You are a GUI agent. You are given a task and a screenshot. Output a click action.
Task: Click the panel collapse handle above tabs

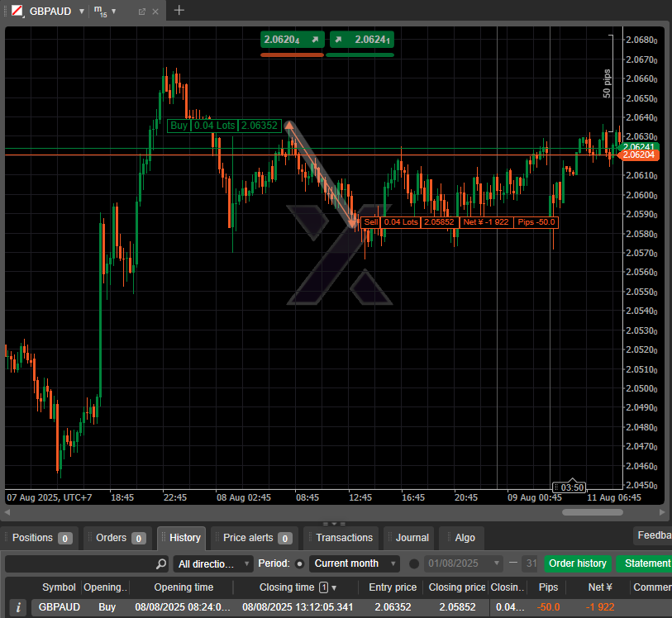coord(334,523)
